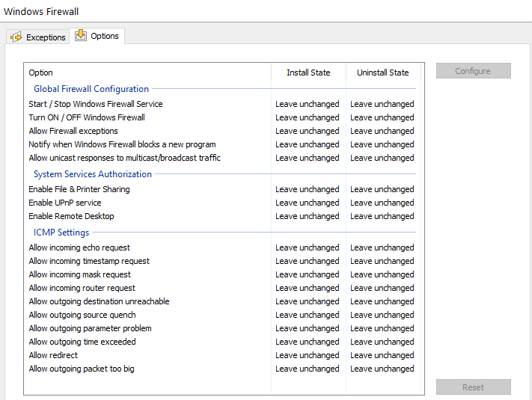
Task: Click Install State for outgoing packet too big
Action: 308,369
